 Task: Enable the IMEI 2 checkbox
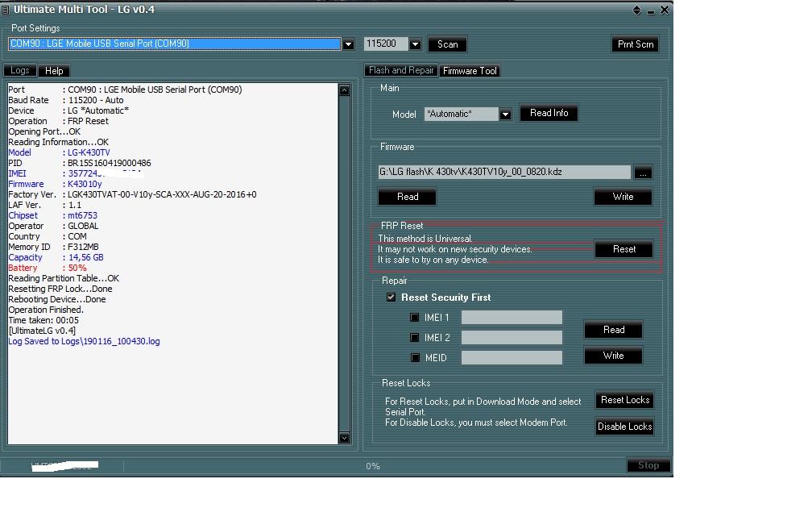click(x=414, y=337)
